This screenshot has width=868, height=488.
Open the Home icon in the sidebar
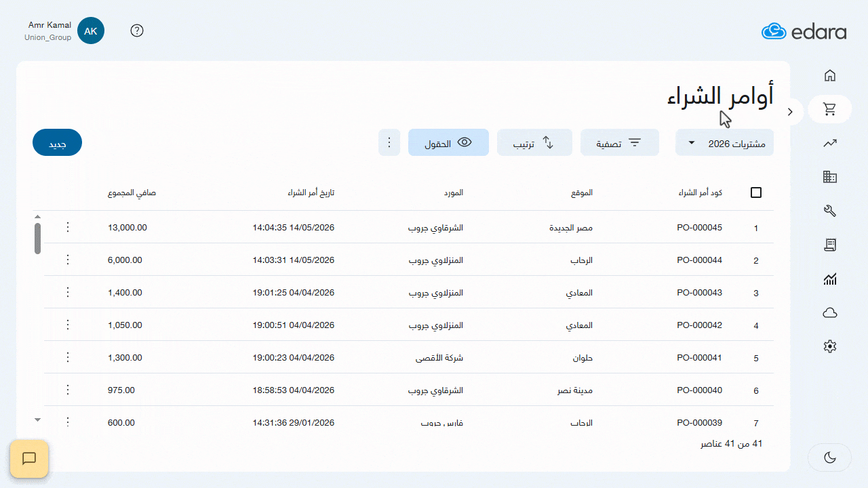pos(829,76)
